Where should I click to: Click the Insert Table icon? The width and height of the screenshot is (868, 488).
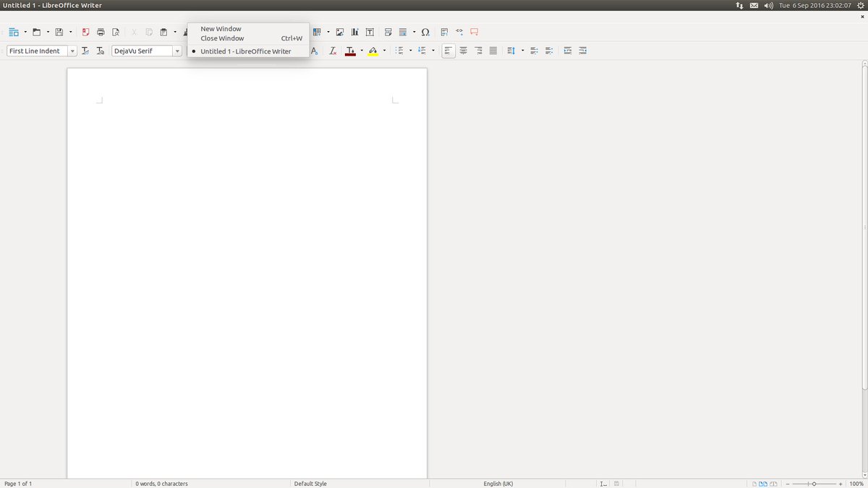point(317,32)
